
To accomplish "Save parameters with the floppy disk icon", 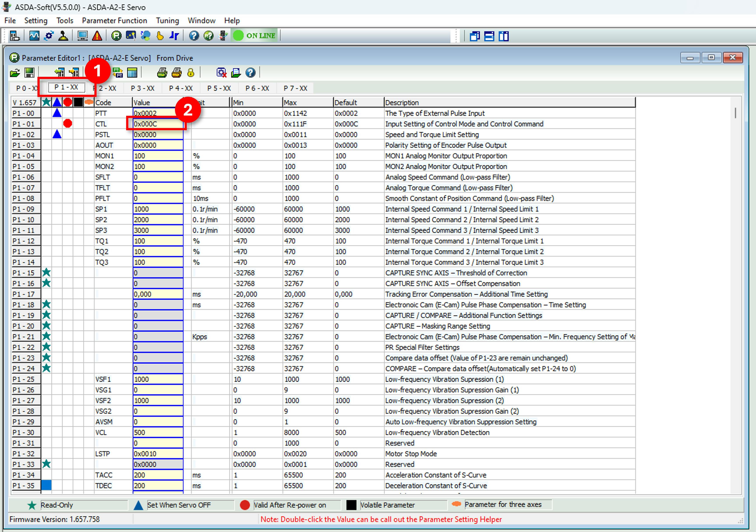I will 29,73.
